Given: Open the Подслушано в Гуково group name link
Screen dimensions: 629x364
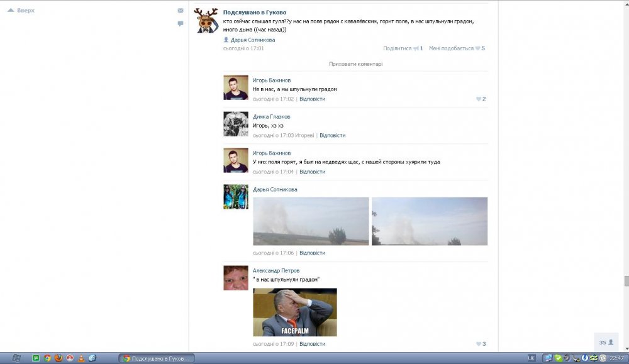Looking at the screenshot, I should pyautogui.click(x=255, y=13).
